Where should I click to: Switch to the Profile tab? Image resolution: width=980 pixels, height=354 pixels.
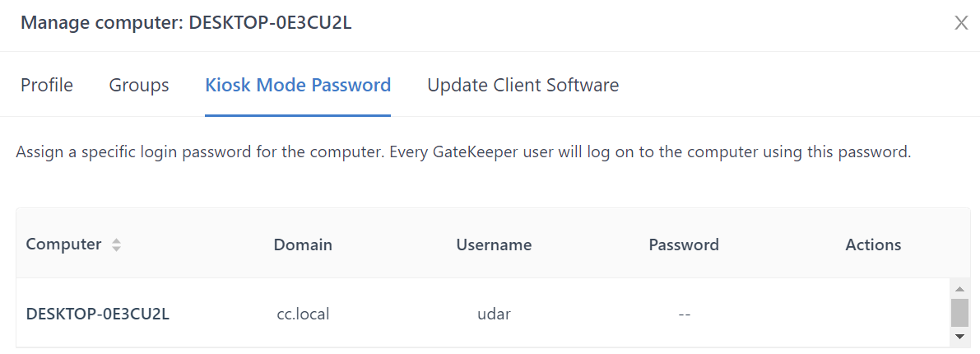pos(47,85)
